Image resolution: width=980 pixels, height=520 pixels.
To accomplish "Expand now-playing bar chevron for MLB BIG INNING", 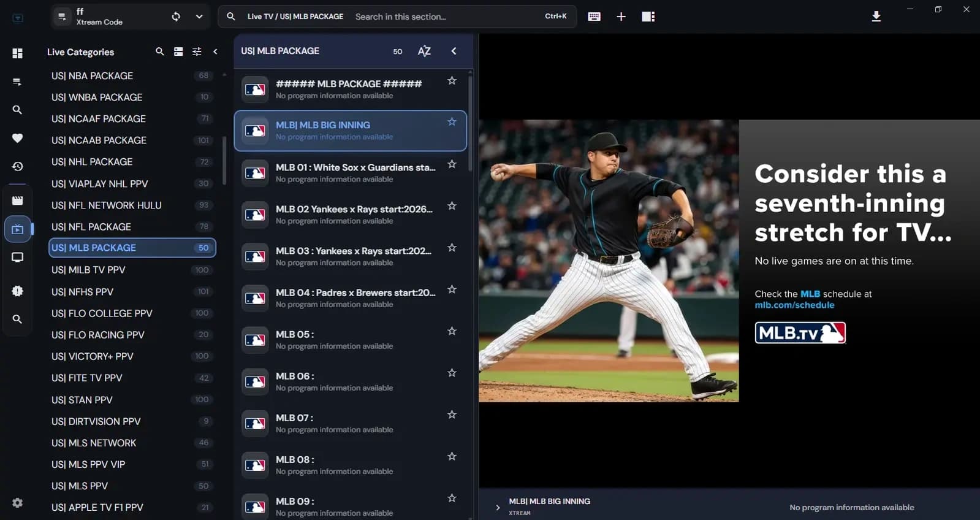I will tap(498, 507).
